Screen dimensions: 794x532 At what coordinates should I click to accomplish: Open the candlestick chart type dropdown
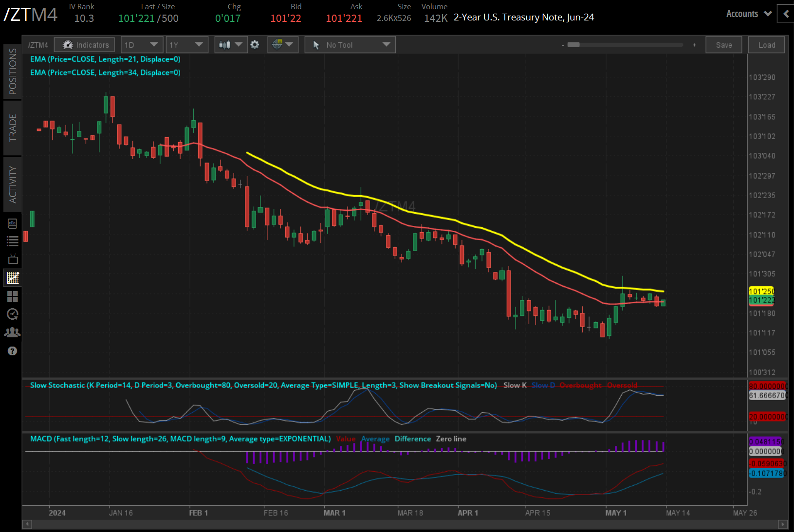[231, 45]
